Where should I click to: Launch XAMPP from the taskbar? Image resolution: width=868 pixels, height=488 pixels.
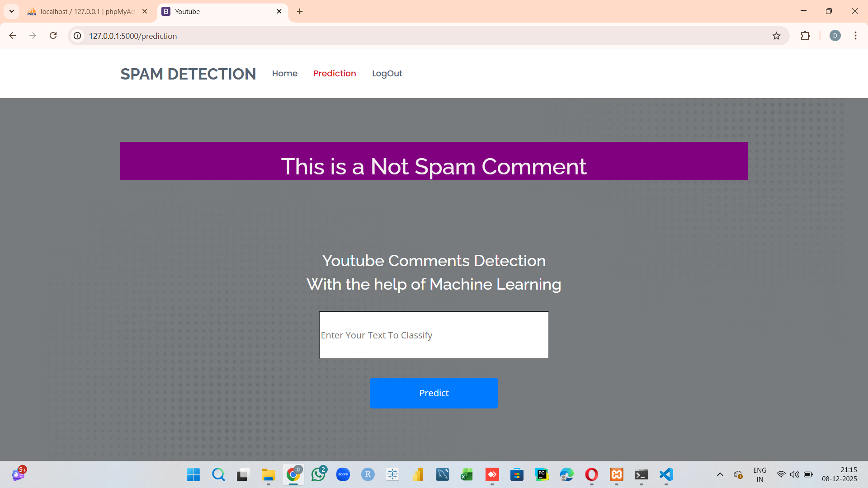click(617, 474)
